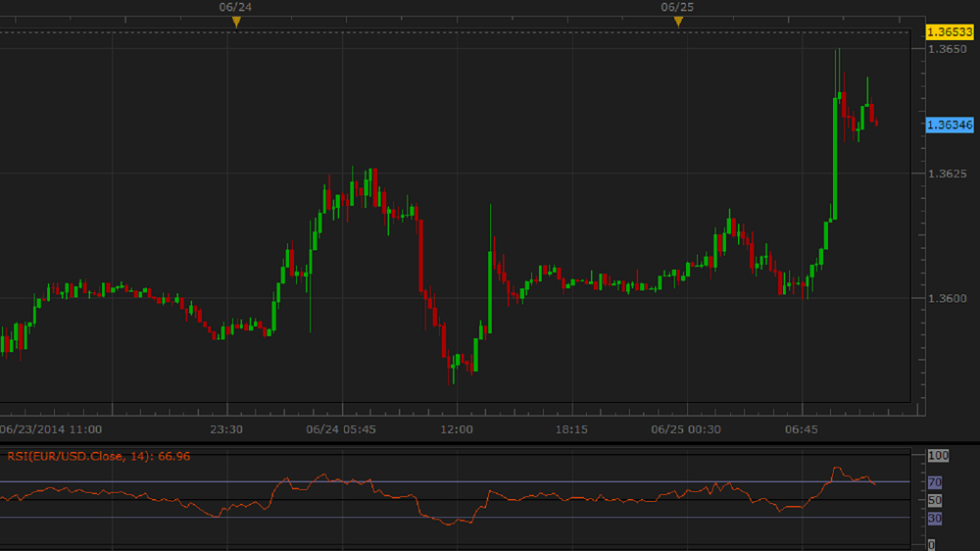This screenshot has height=551, width=980.
Task: Click the 06/23/2014 11:00 time axis label
Action: tap(51, 429)
